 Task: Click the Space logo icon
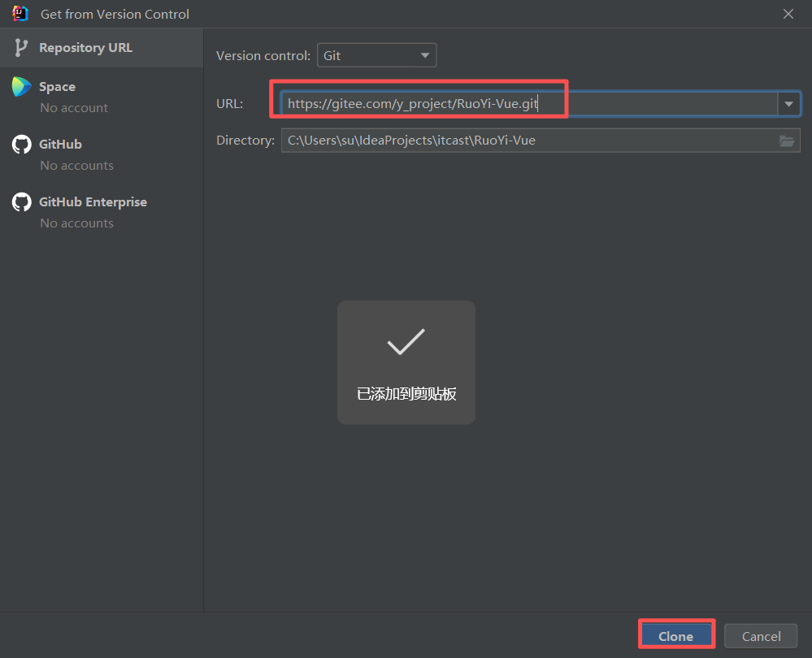22,86
